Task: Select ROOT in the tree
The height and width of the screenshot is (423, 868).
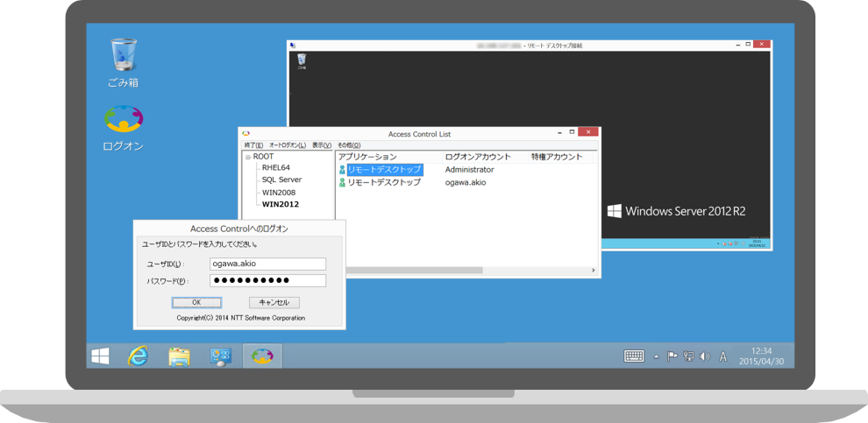Action: [264, 157]
